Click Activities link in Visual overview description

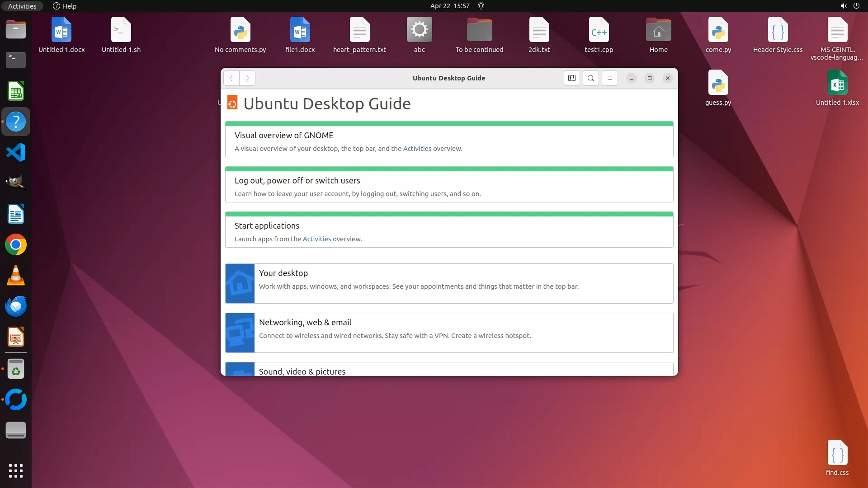417,149
